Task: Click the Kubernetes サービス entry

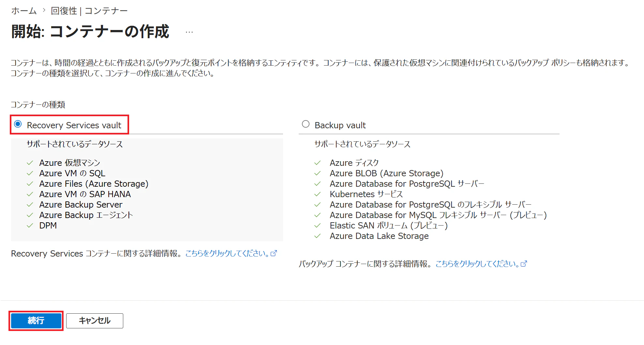Action: pyautogui.click(x=367, y=194)
